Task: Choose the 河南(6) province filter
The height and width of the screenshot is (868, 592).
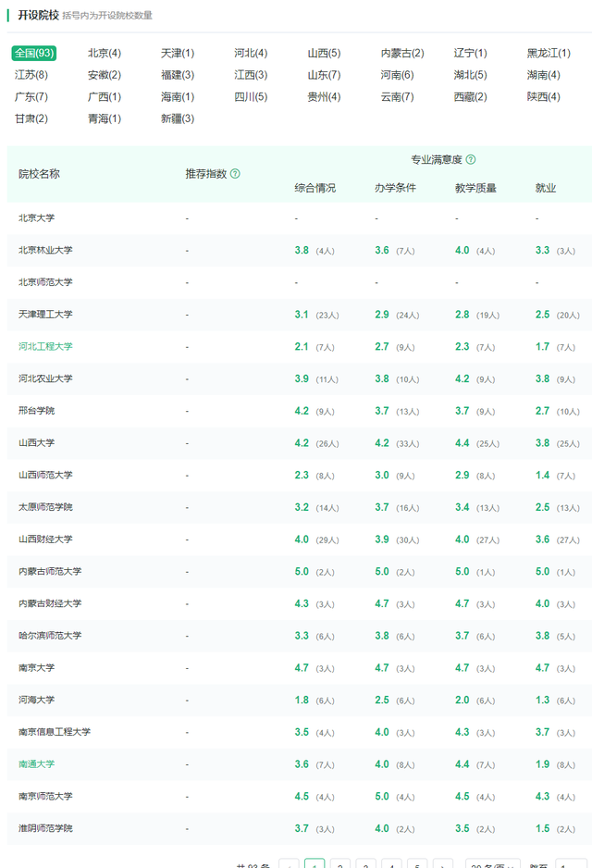Action: click(397, 75)
